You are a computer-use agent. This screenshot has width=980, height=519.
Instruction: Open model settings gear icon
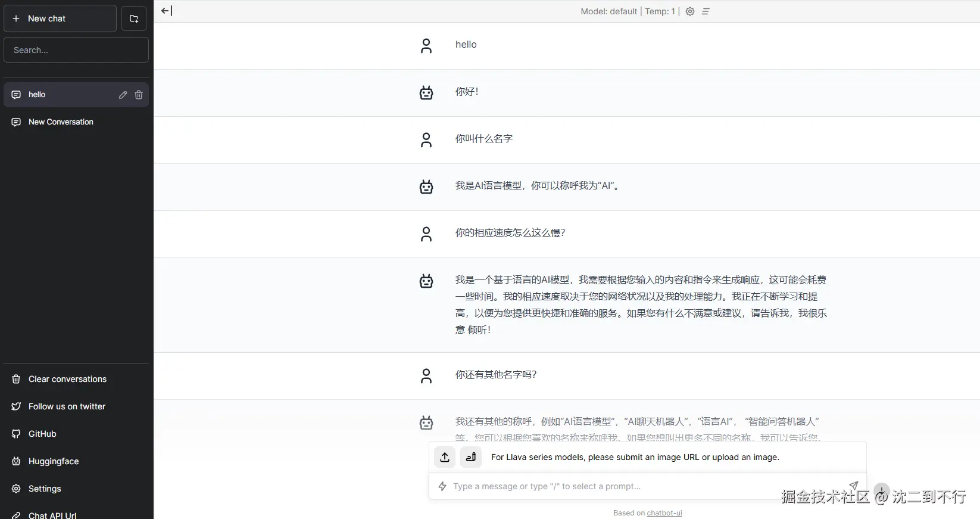pyautogui.click(x=690, y=11)
